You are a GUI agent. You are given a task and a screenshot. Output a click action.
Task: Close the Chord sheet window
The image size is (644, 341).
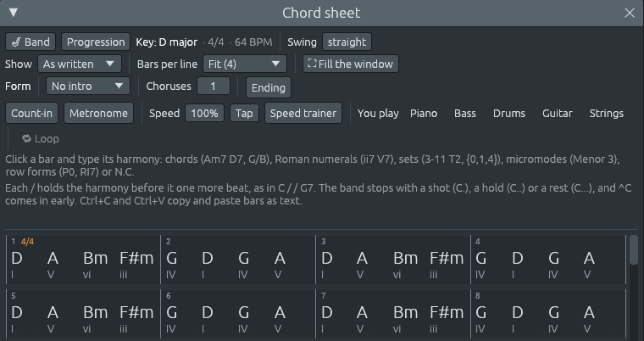coord(630,13)
